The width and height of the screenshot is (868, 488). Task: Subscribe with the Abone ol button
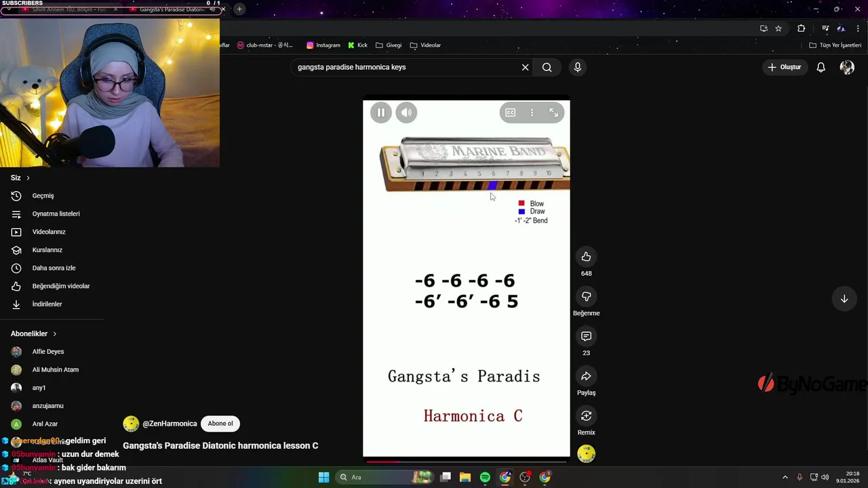tap(220, 424)
